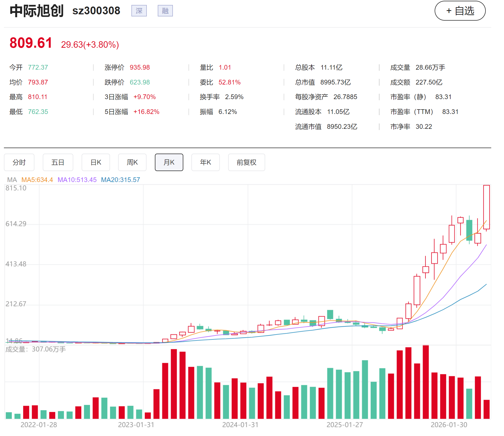Switch to the 分时 chart tab
The image size is (504, 436).
point(19,162)
